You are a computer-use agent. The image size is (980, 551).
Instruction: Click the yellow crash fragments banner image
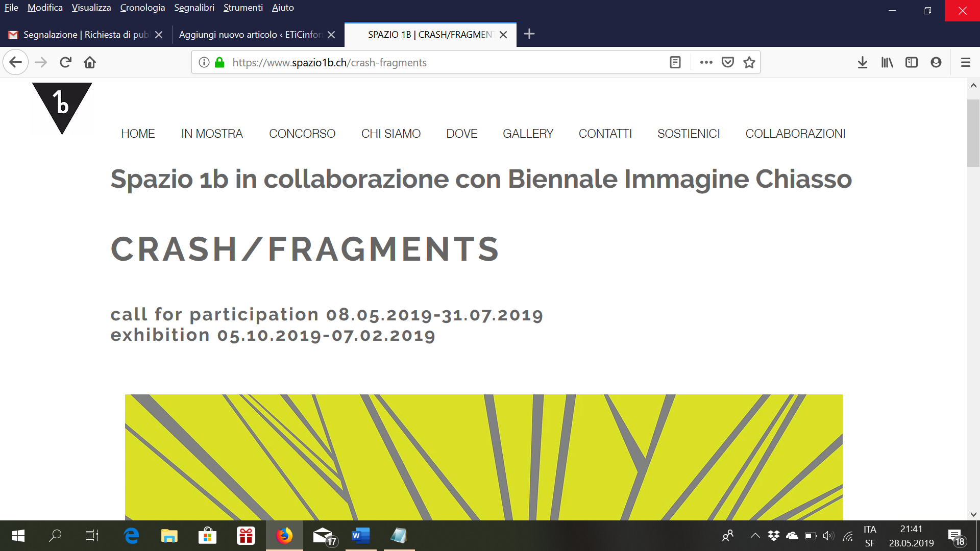click(484, 457)
